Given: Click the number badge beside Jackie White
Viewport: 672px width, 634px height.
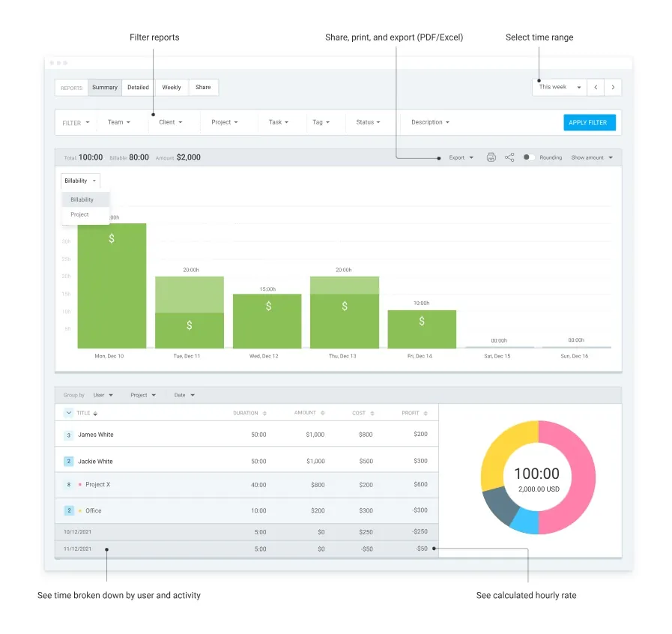Looking at the screenshot, I should 69,461.
